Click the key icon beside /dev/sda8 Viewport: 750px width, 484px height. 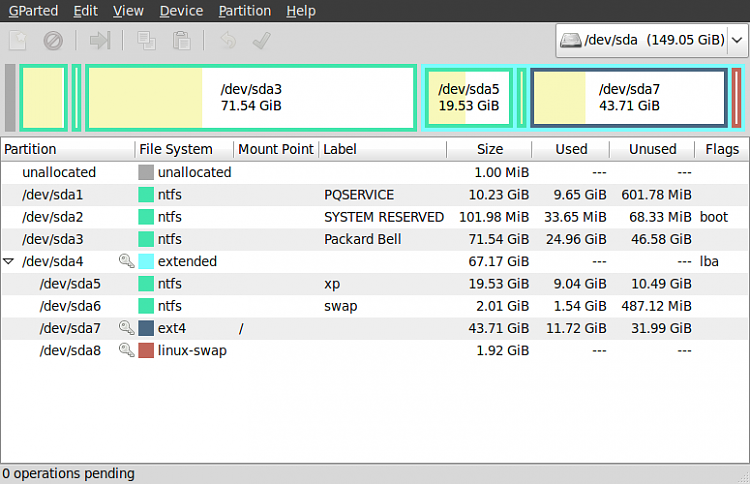click(126, 350)
